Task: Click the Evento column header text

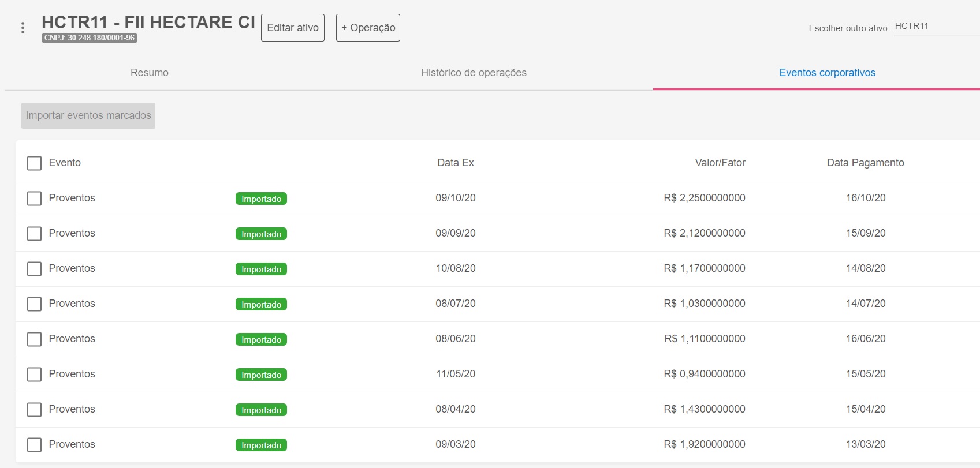Action: [65, 163]
